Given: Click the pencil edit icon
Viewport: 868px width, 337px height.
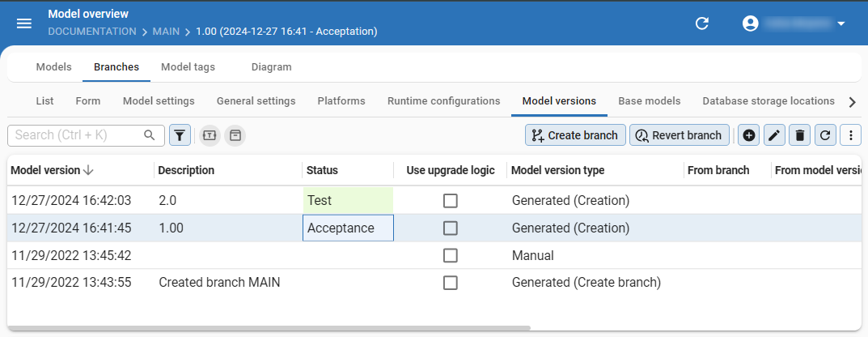Looking at the screenshot, I should click(x=774, y=135).
